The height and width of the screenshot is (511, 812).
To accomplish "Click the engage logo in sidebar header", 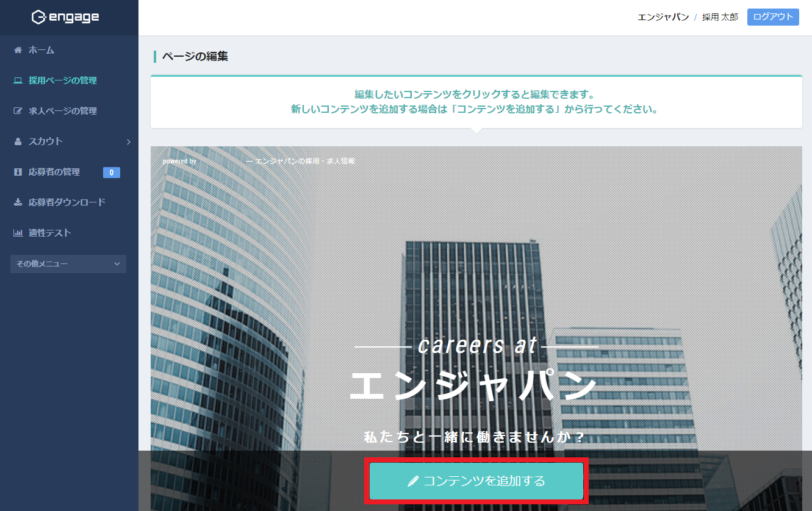I will (65, 18).
